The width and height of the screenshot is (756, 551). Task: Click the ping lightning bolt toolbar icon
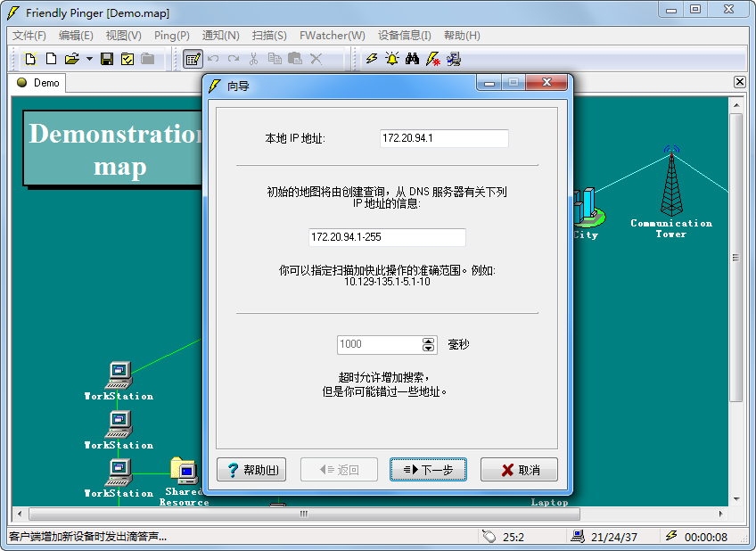tap(371, 59)
